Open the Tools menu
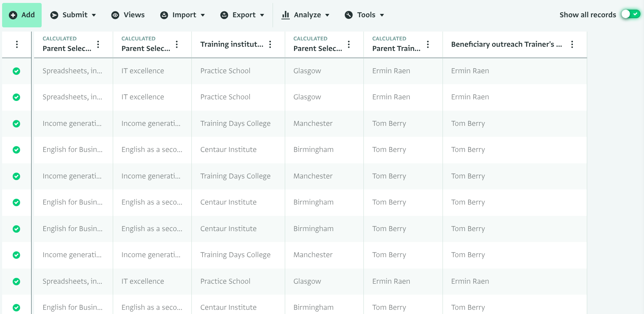The image size is (644, 314). point(364,15)
